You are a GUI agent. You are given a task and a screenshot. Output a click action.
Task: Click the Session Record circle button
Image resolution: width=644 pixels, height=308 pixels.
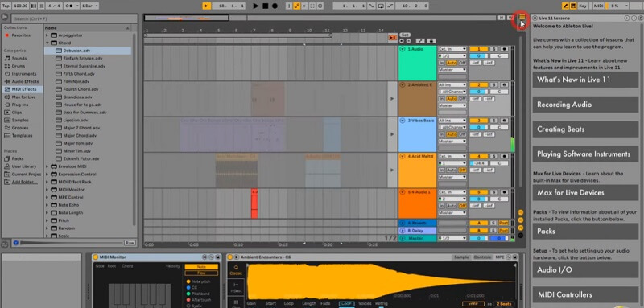320,6
